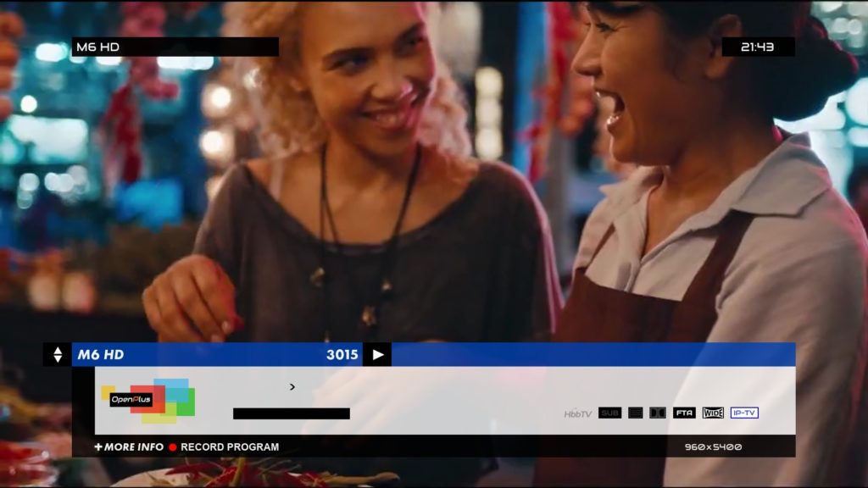
Task: Select the Dolby audio icon
Action: [x=659, y=413]
